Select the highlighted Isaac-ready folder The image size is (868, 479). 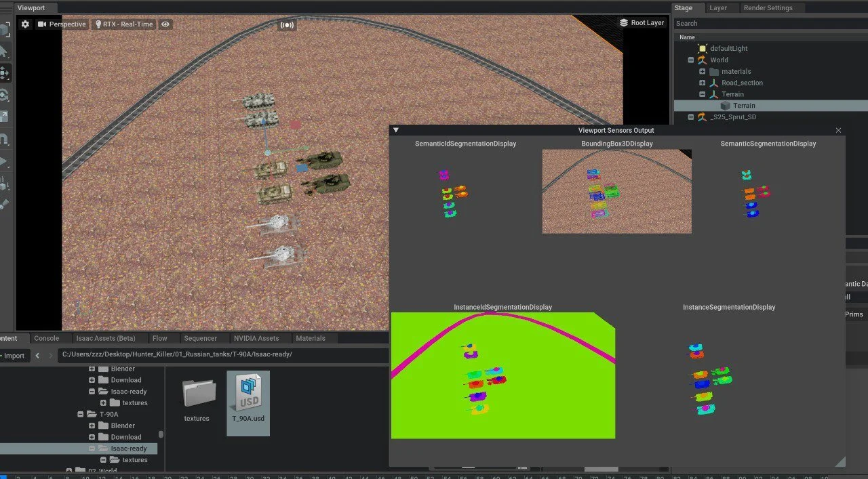point(78,449)
